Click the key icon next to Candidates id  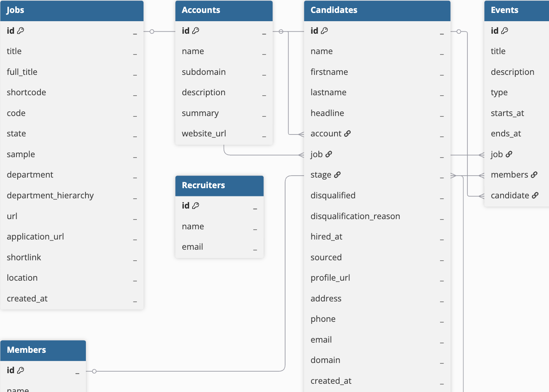(x=325, y=30)
